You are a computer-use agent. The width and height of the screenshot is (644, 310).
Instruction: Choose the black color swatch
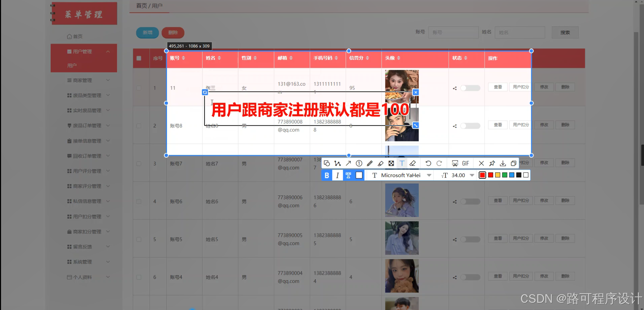coord(519,175)
